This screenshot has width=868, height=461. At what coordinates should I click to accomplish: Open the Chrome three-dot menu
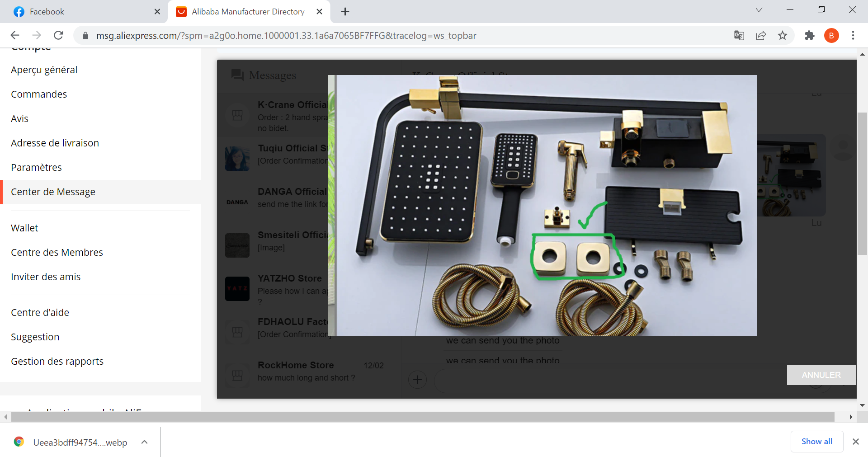point(853,35)
